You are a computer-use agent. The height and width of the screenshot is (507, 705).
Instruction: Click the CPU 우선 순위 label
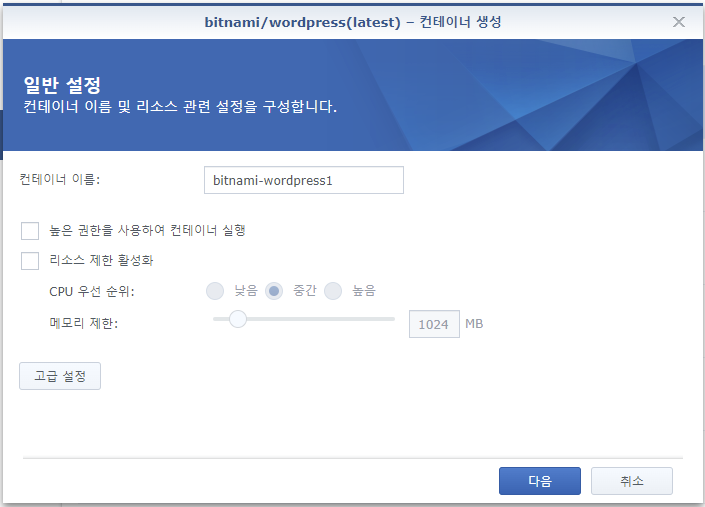pyautogui.click(x=92, y=291)
